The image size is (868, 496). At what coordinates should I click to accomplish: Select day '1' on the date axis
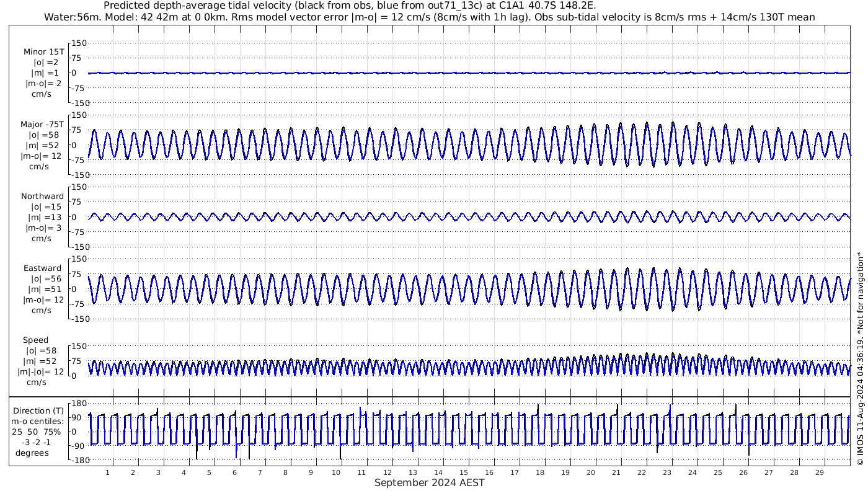107,472
